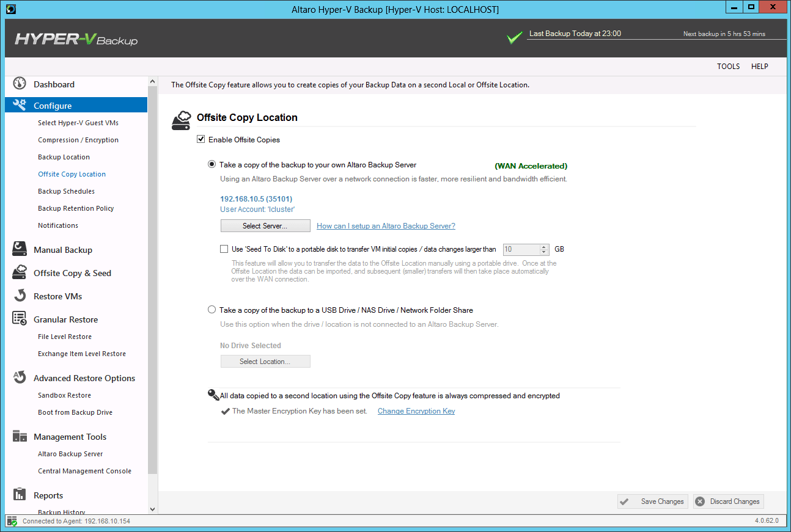Click the GB size input field

coord(521,249)
